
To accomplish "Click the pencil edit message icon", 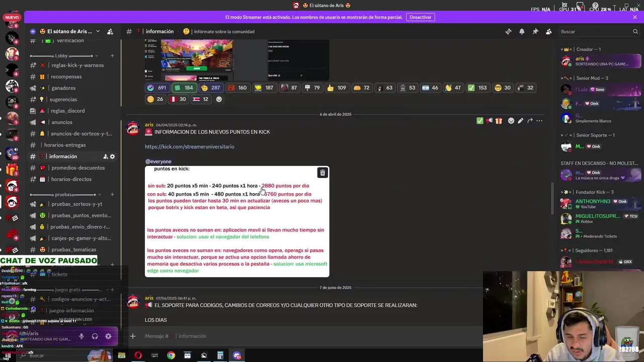I will pyautogui.click(x=520, y=121).
